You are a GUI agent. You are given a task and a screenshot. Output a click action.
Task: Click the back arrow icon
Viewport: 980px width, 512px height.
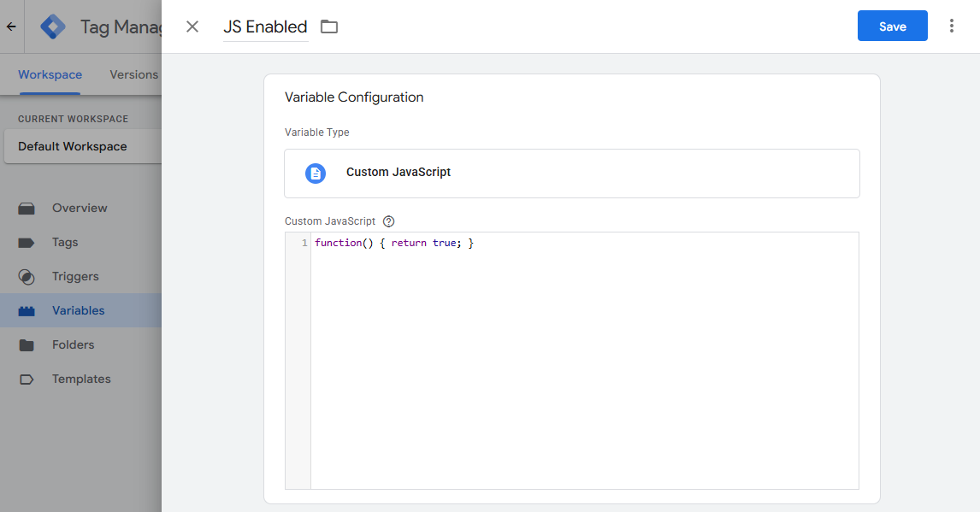tap(11, 26)
